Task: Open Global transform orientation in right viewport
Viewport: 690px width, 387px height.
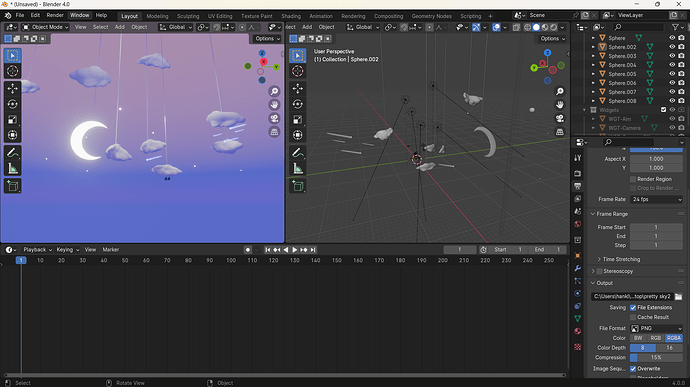Action: [x=363, y=27]
